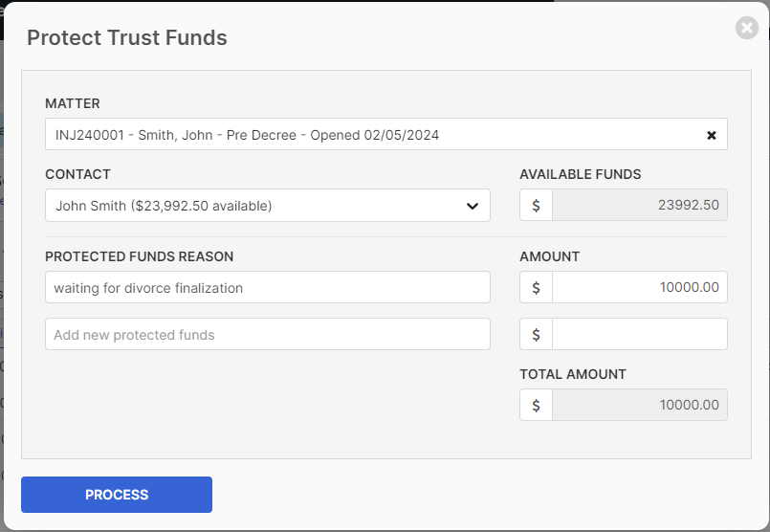Click the chevron arrow in the Contact dropdown

click(472, 206)
